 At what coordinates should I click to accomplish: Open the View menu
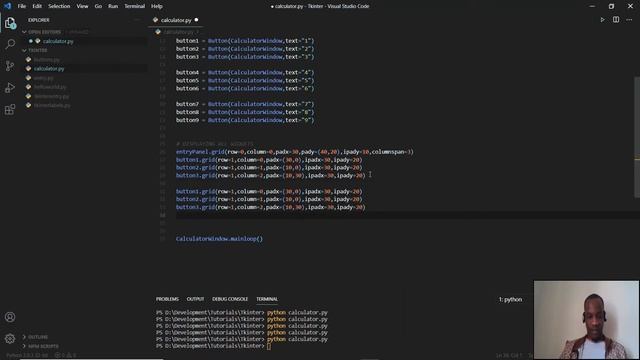click(82, 6)
